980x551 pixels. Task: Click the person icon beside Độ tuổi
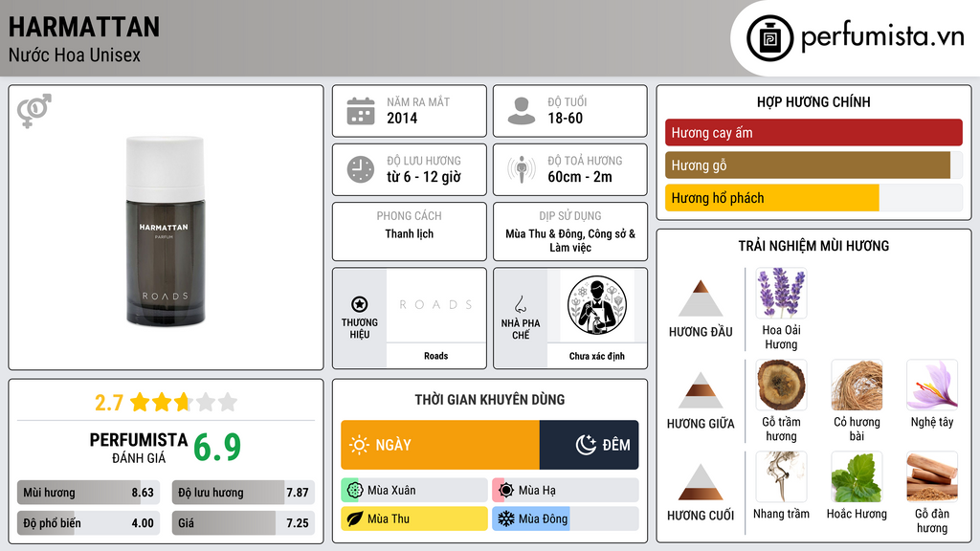522,111
